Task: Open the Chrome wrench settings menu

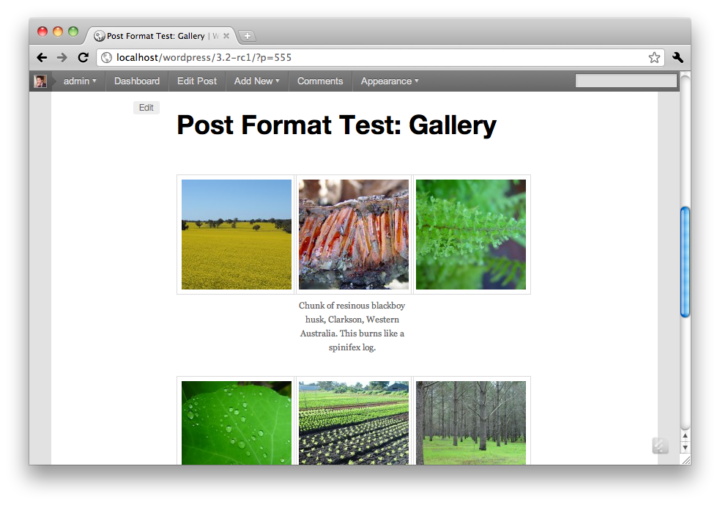Action: click(x=678, y=57)
